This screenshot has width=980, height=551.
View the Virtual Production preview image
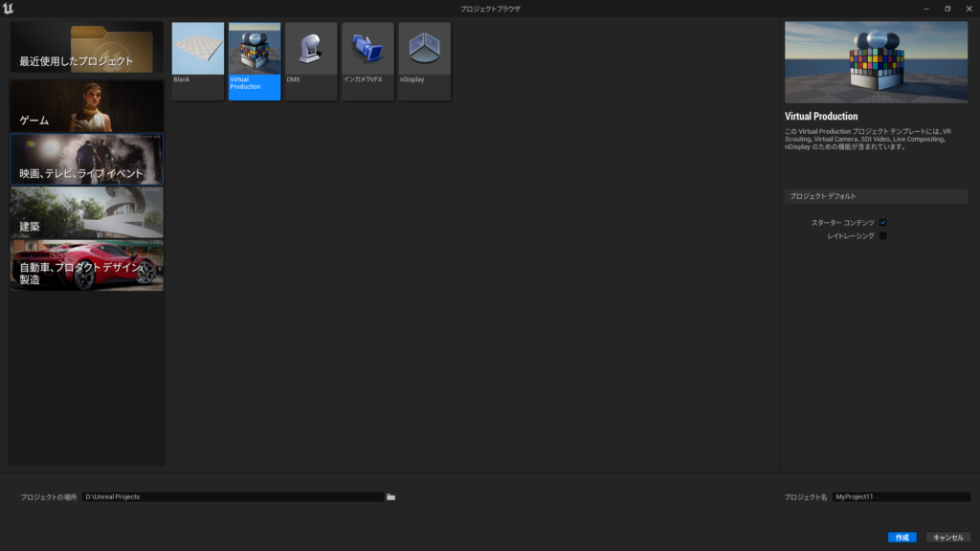[876, 61]
